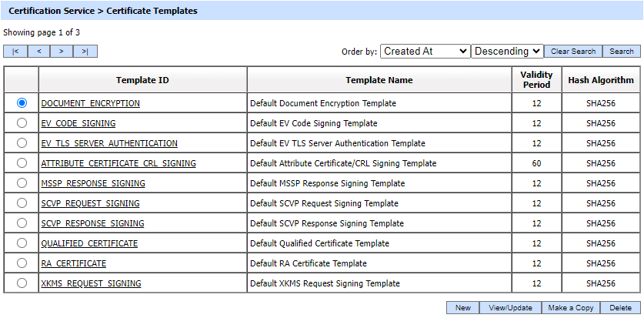The width and height of the screenshot is (644, 318).
Task: Click the Template Name column header
Action: coord(379,80)
